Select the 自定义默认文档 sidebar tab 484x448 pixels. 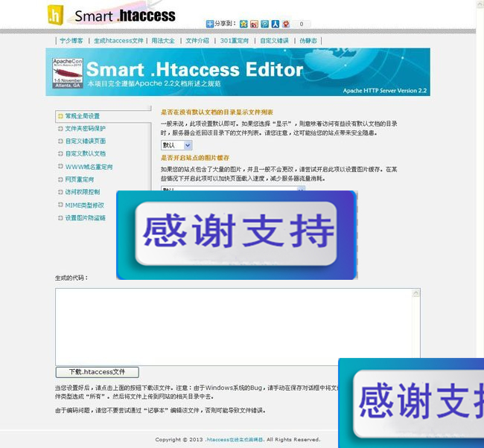pos(86,153)
